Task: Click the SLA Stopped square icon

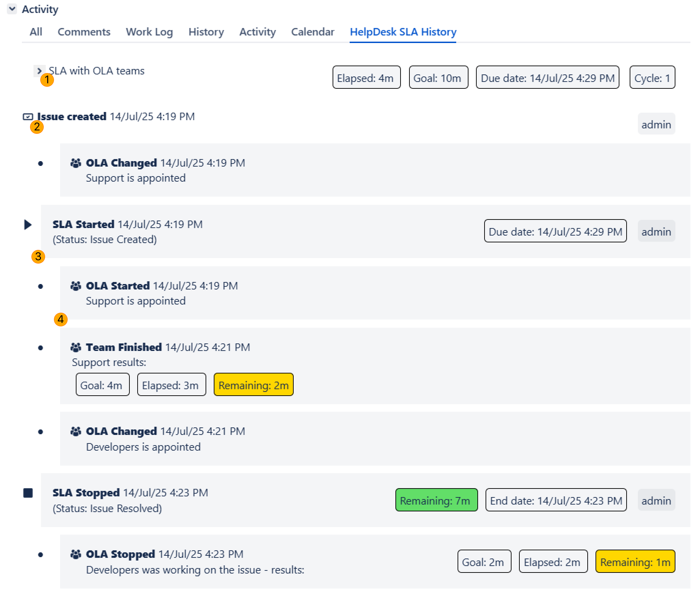Action: coord(28,493)
